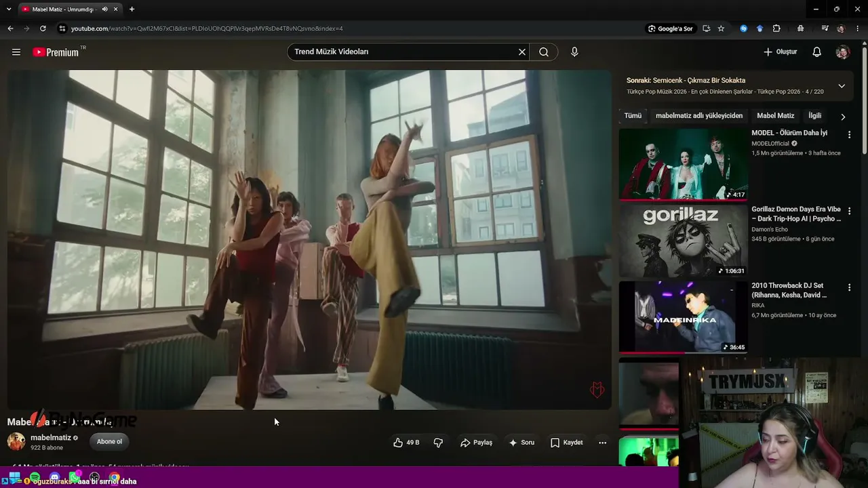Open the YouTube guide hamburger menu

pos(16,52)
